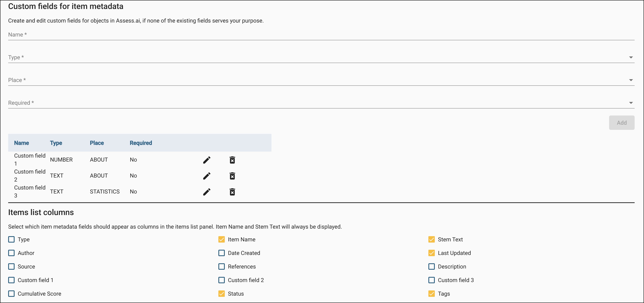Edit Custom field 2 with the pencil icon
This screenshot has width=644, height=303.
207,176
